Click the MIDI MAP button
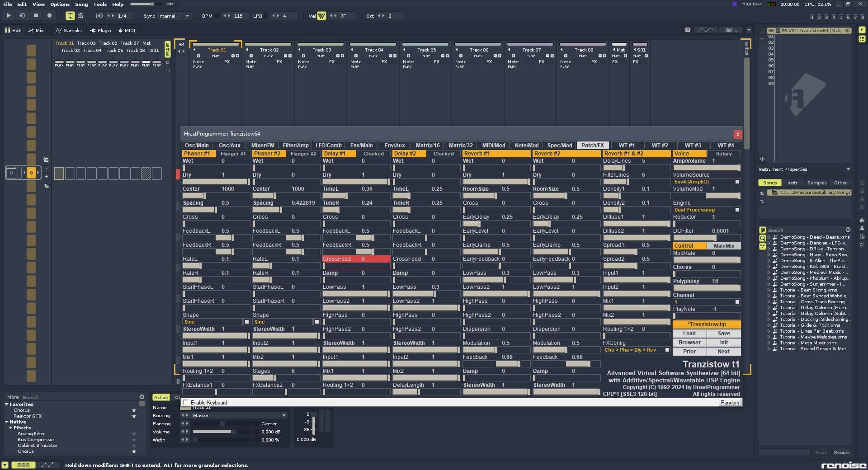Viewport: 868px width, 470px height. (x=751, y=4)
